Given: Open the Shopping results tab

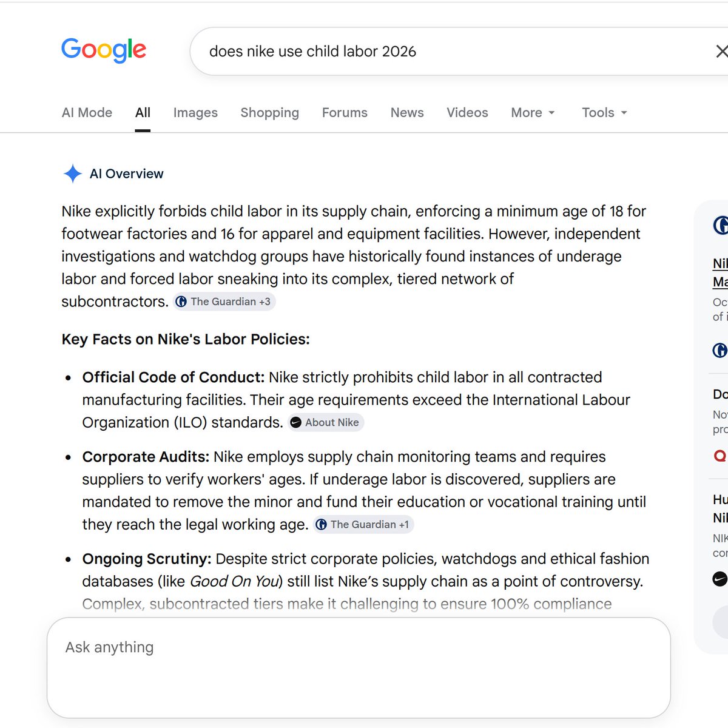Looking at the screenshot, I should pyautogui.click(x=270, y=112).
